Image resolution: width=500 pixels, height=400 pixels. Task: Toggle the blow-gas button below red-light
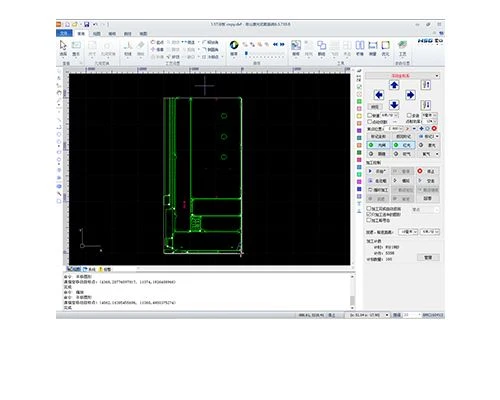[403, 154]
